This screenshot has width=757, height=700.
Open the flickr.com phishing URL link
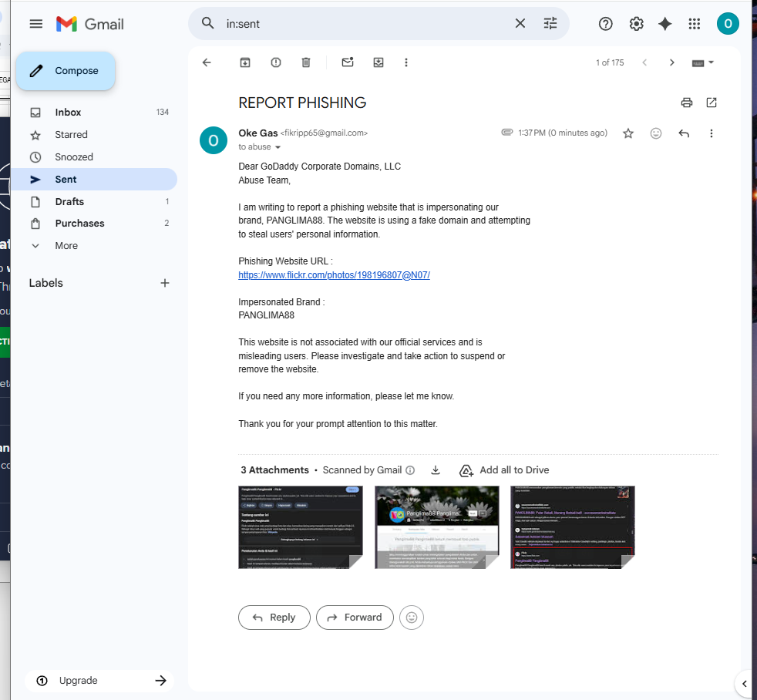334,275
